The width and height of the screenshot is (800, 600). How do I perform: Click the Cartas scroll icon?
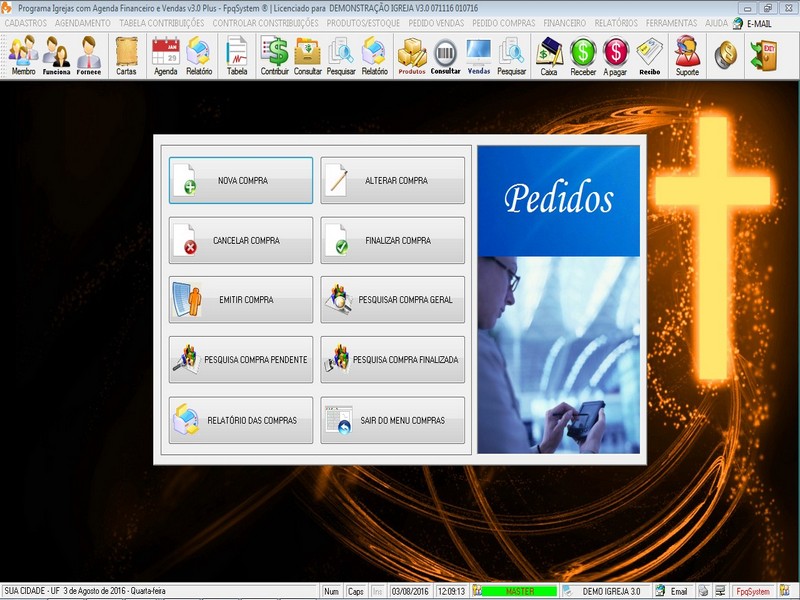[x=126, y=56]
